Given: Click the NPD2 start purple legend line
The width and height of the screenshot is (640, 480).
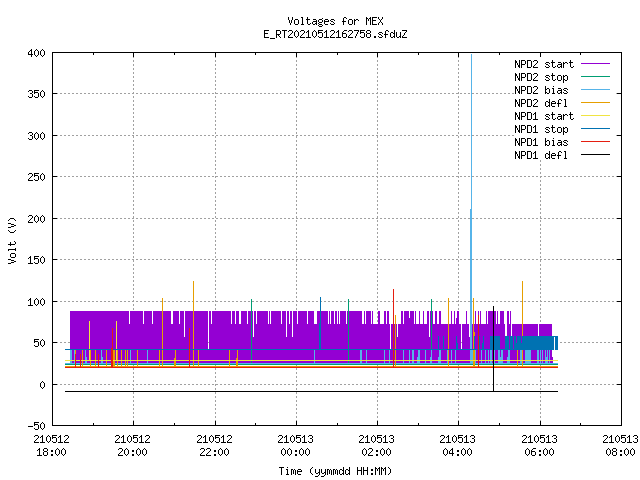Looking at the screenshot, I should pos(595,64).
